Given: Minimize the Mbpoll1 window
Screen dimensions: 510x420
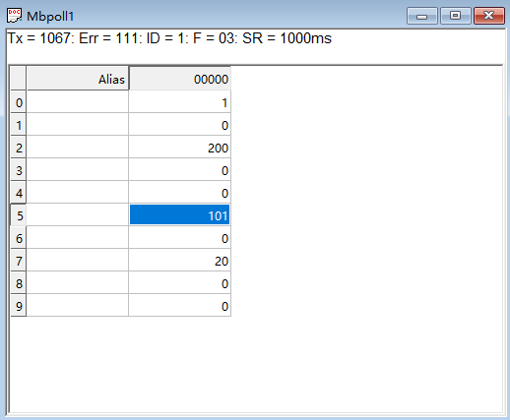Looking at the screenshot, I should [x=422, y=16].
